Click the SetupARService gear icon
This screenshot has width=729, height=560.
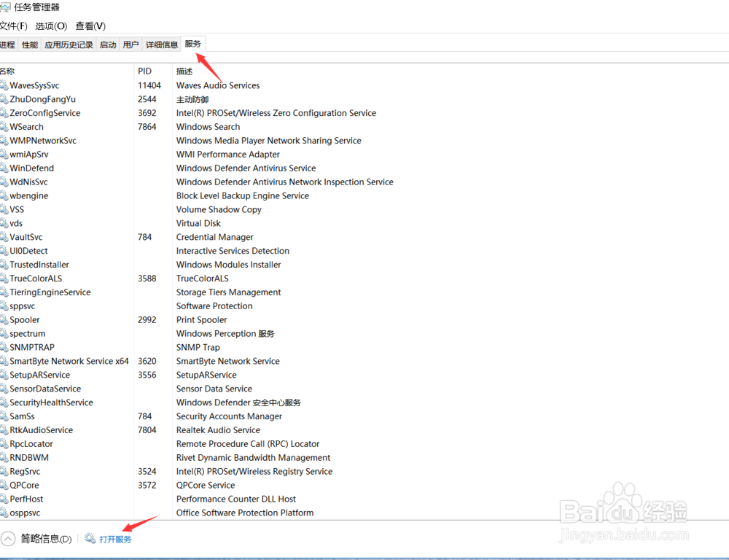tap(4, 375)
